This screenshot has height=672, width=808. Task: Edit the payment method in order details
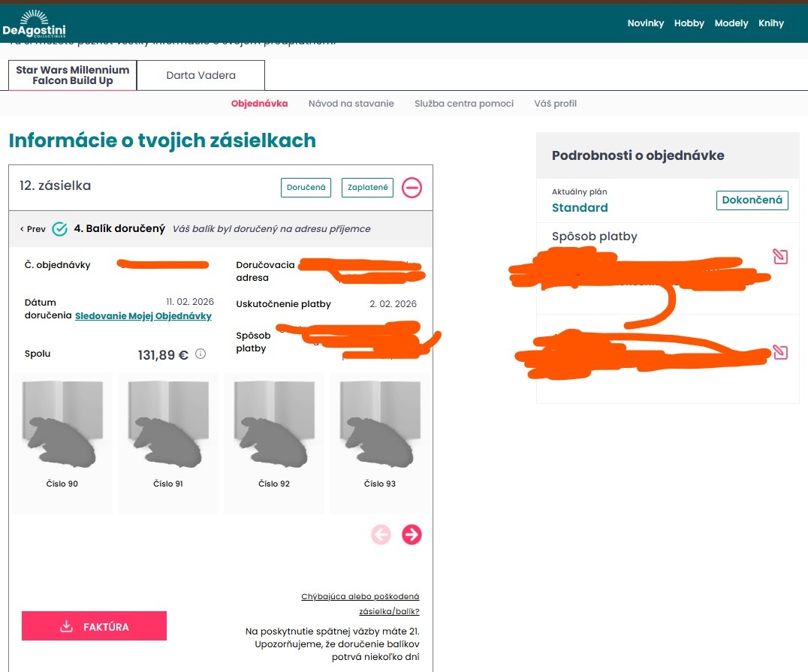point(780,258)
